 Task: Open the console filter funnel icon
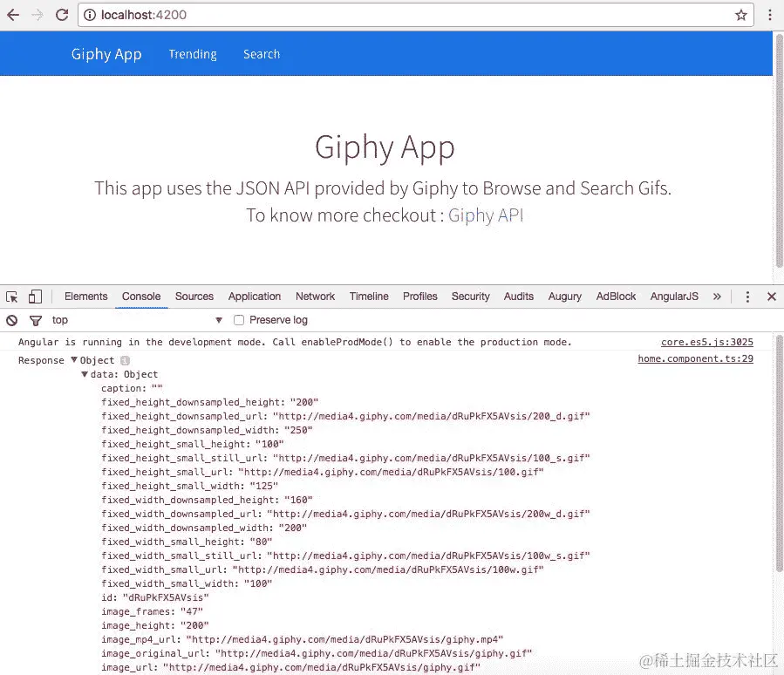36,320
